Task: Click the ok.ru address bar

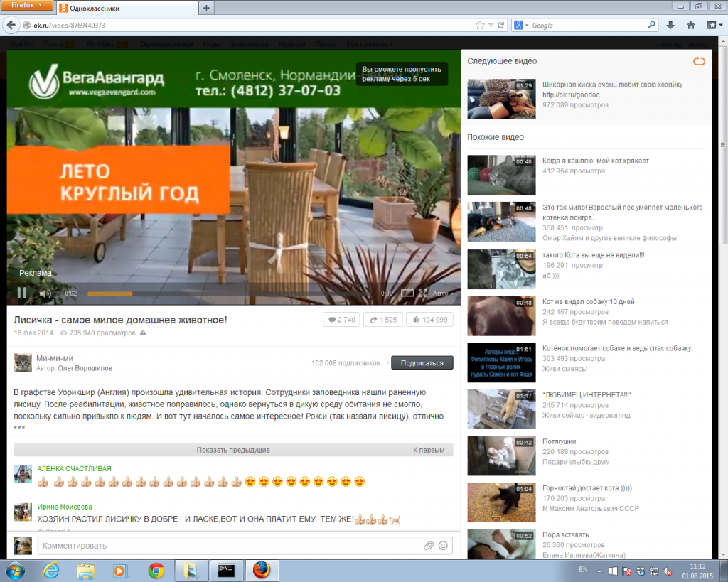Action: point(253,25)
